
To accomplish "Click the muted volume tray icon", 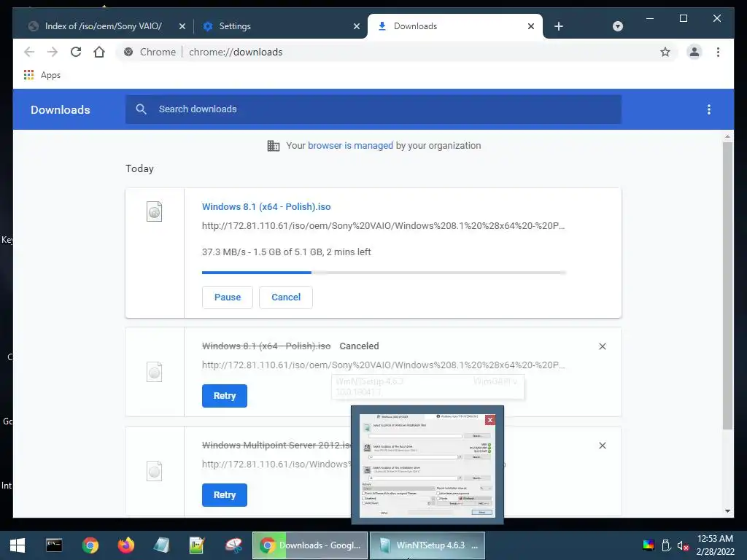I will point(683,545).
